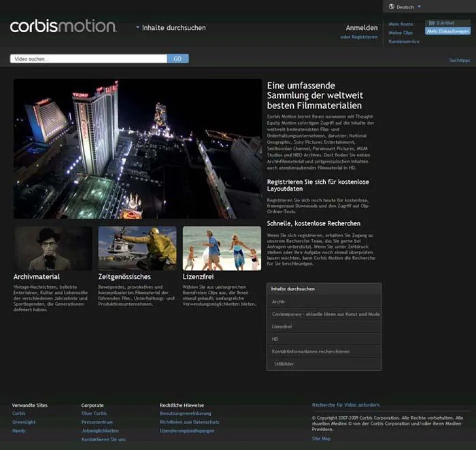This screenshot has height=450, width=476.
Task: Select the HD category in the list
Action: pyautogui.click(x=324, y=338)
